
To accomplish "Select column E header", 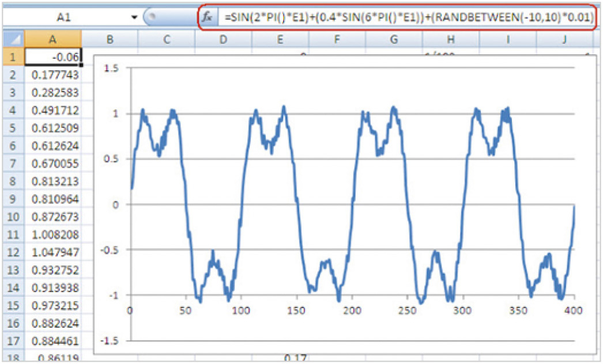I will [x=280, y=40].
